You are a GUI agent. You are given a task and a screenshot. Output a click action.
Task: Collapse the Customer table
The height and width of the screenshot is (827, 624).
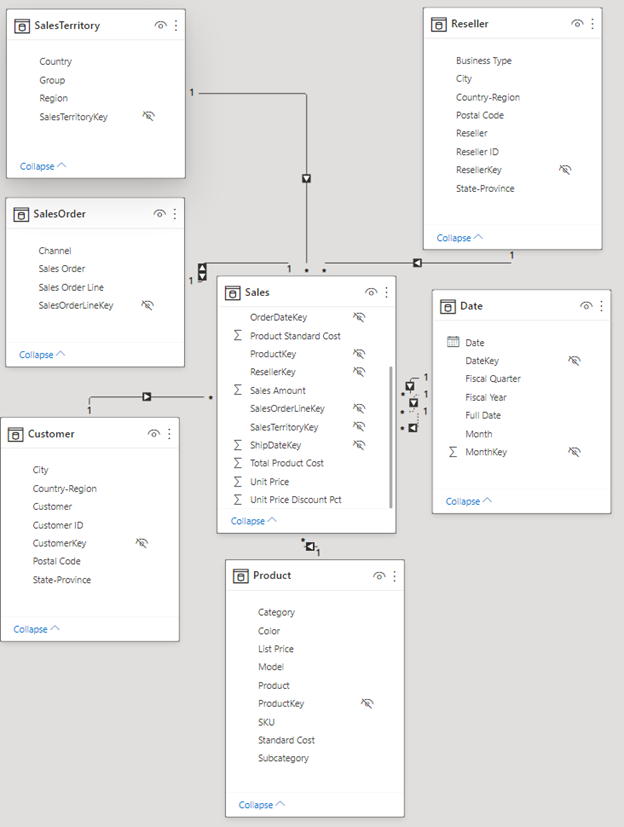coord(36,629)
